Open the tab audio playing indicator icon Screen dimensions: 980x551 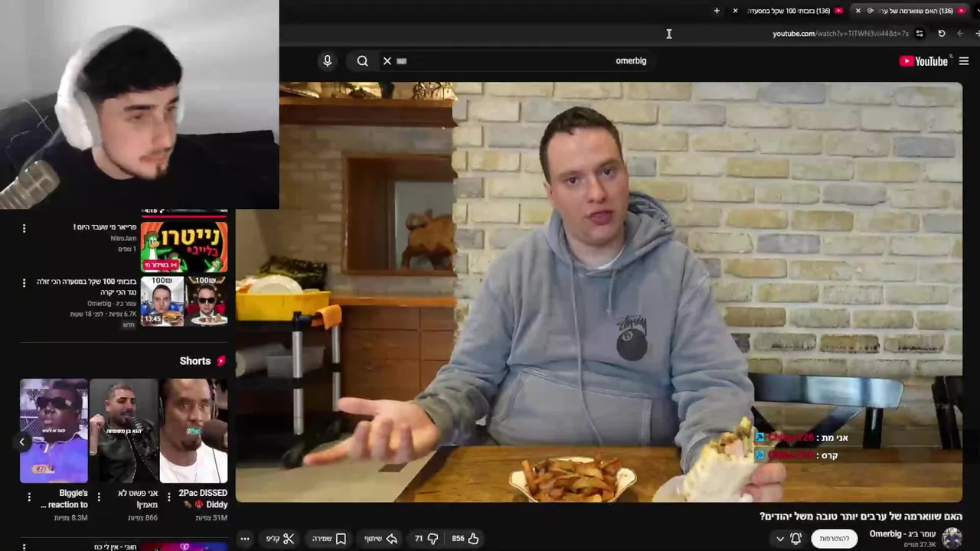point(871,11)
